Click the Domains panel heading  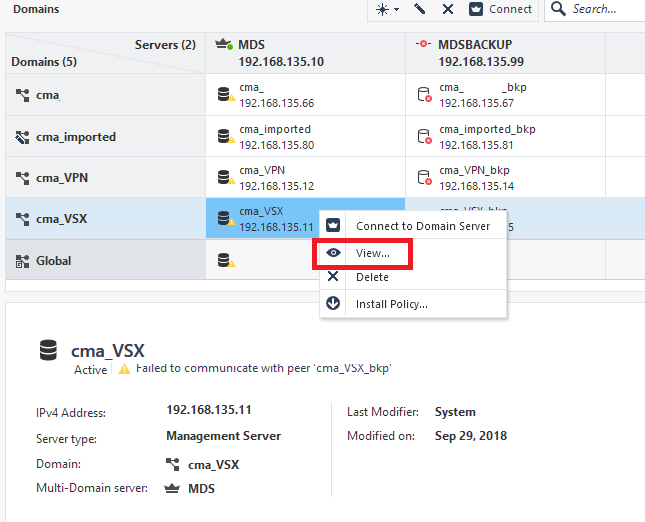[36, 9]
